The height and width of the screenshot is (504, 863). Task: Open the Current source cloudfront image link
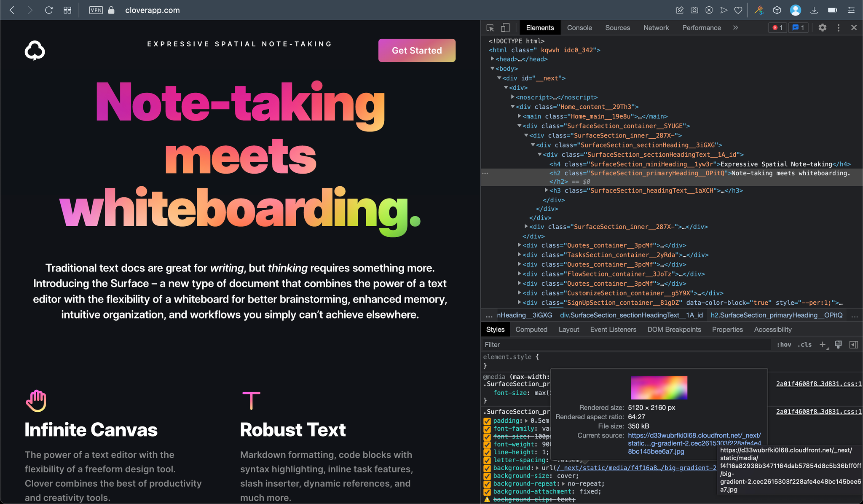pos(694,443)
